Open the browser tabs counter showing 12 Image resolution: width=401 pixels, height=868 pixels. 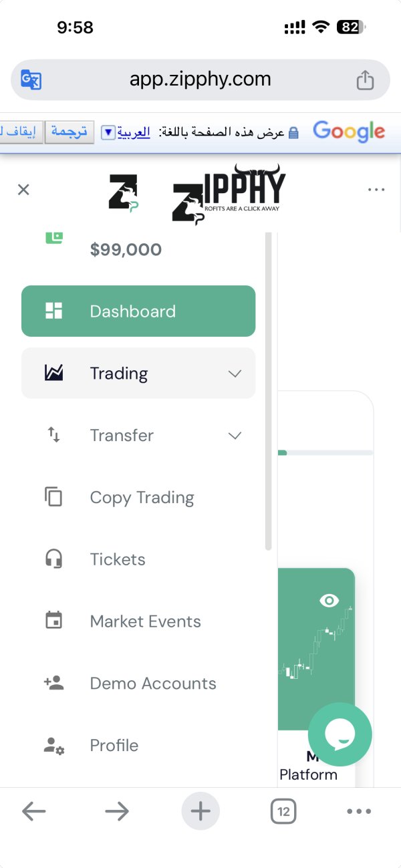coord(283,812)
